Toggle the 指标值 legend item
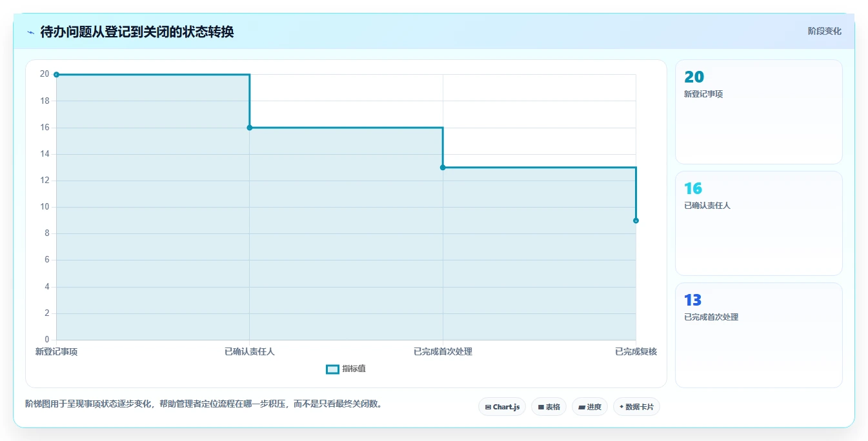 347,369
